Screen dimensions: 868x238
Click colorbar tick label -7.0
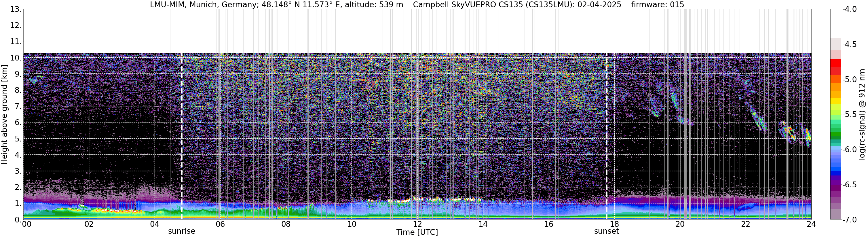pyautogui.click(x=850, y=220)
